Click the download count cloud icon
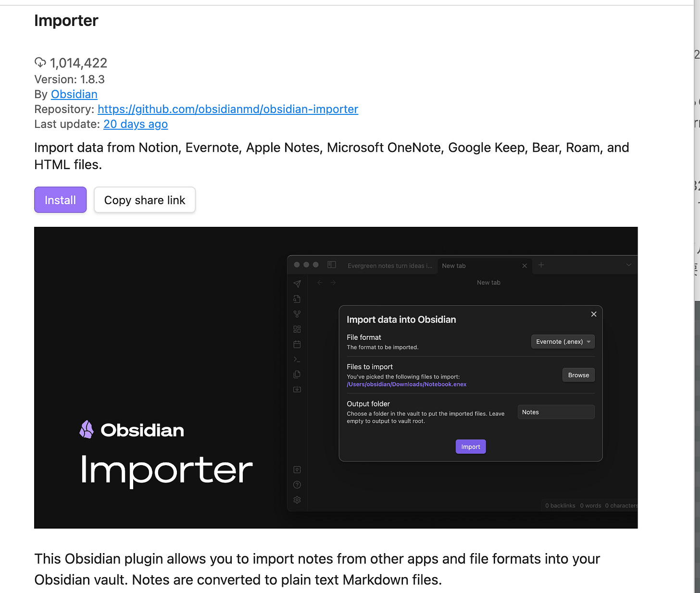The width and height of the screenshot is (700, 593). tap(40, 62)
